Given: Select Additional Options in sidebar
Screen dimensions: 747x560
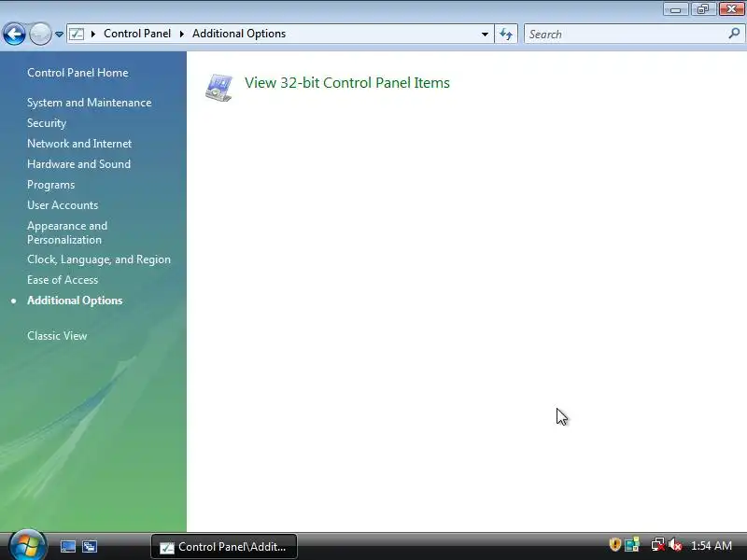Looking at the screenshot, I should tap(75, 301).
